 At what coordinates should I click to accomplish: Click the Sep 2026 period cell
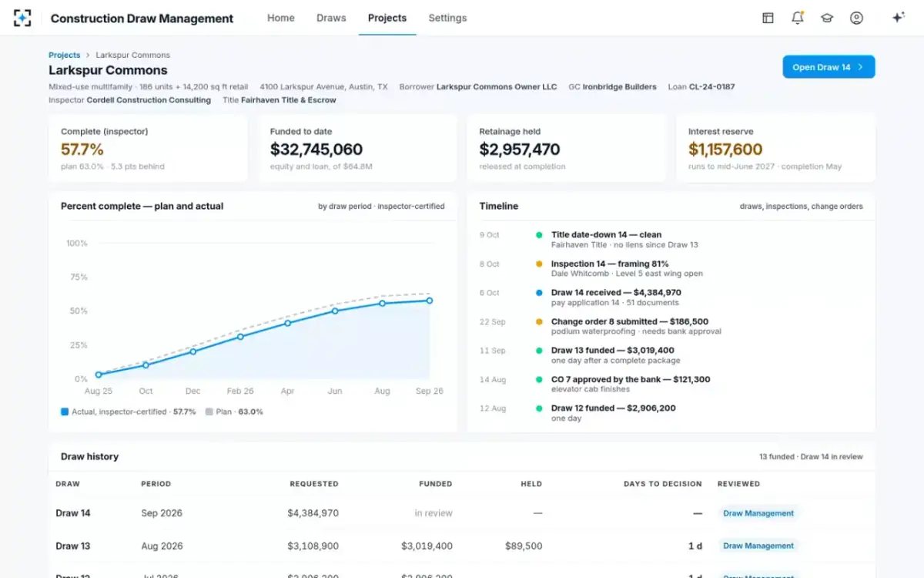click(162, 513)
